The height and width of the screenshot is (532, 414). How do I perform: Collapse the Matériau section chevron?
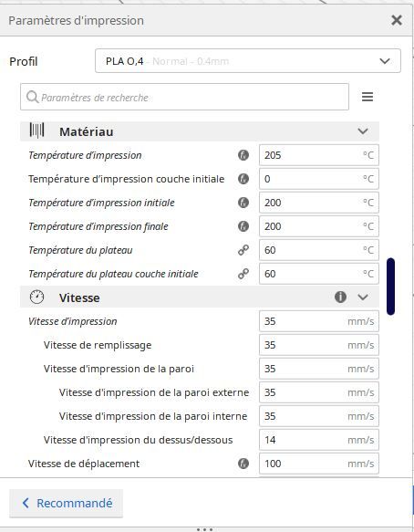pyautogui.click(x=363, y=131)
